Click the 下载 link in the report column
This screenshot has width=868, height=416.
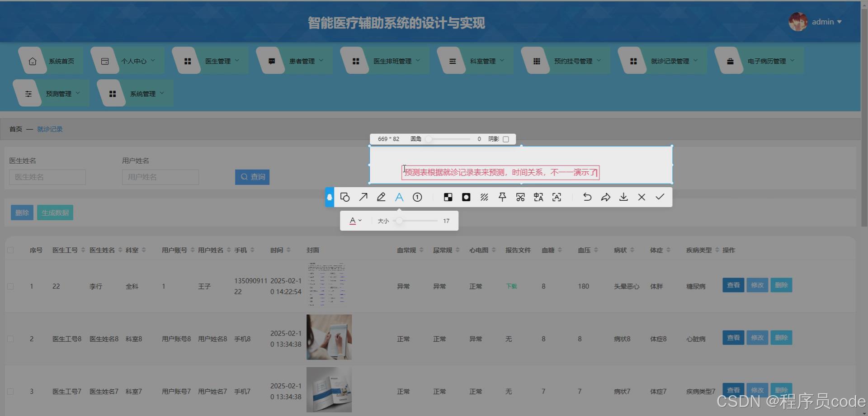[x=511, y=285]
